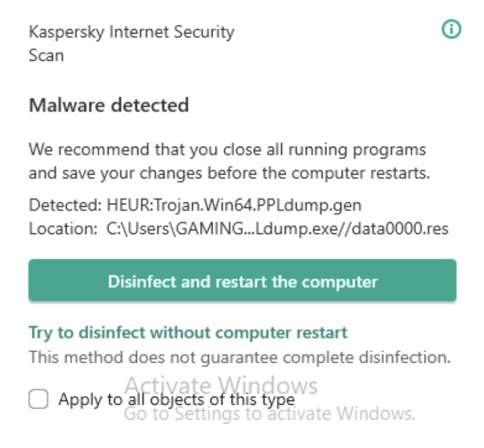Click Disinfect and restart the computer
Screen dimensions: 484x448
click(x=242, y=281)
